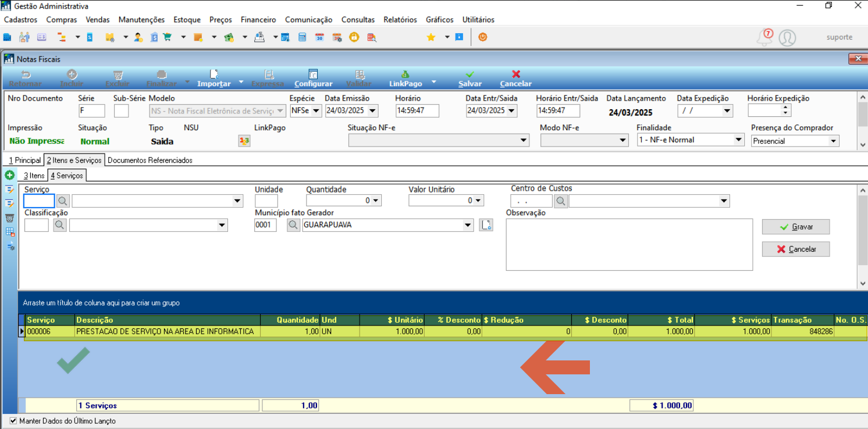Open the shopping cart toolbar icon
Image resolution: width=868 pixels, height=429 pixels.
tap(168, 37)
